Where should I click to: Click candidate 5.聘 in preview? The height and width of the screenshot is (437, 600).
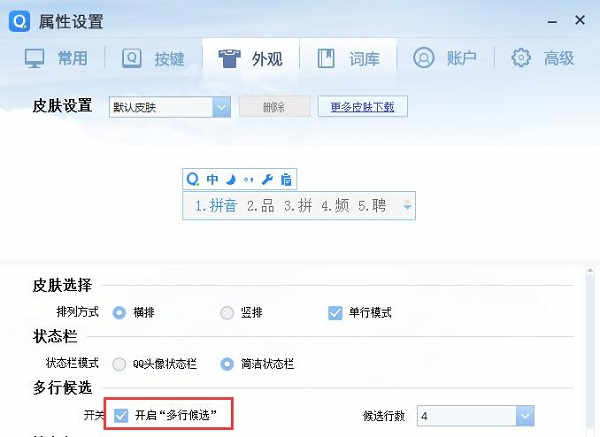pos(372,206)
